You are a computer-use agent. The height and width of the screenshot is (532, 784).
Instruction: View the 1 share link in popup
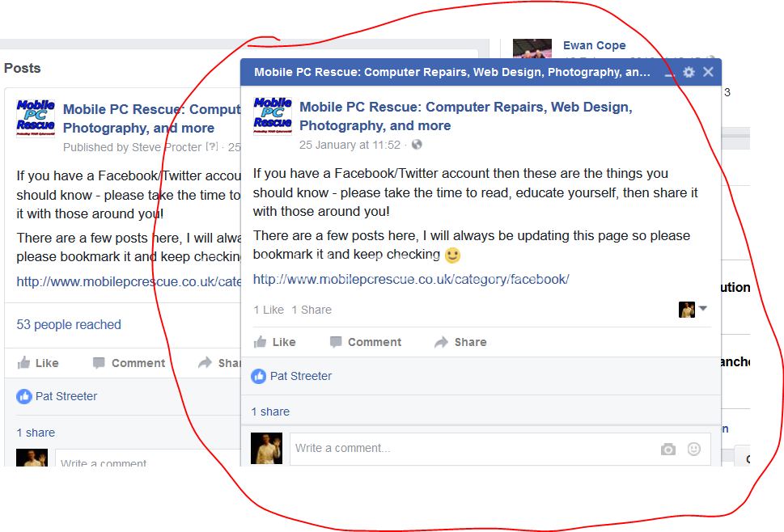click(270, 412)
